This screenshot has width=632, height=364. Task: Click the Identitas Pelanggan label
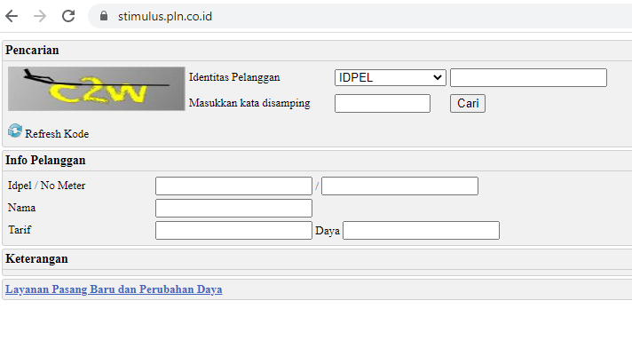(234, 77)
